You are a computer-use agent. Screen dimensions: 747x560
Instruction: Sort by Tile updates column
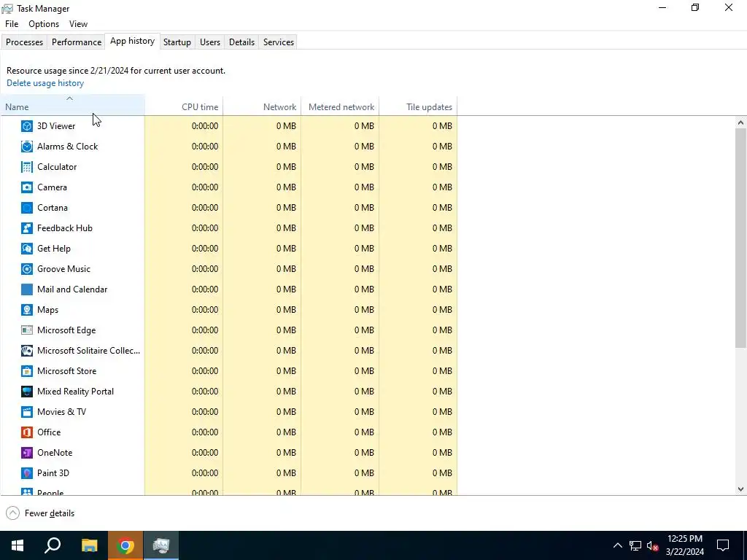pos(418,105)
